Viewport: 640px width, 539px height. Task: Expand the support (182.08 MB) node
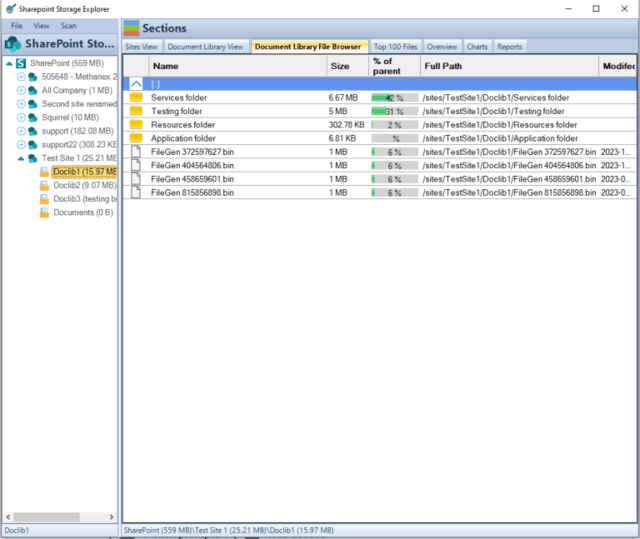click(x=21, y=131)
